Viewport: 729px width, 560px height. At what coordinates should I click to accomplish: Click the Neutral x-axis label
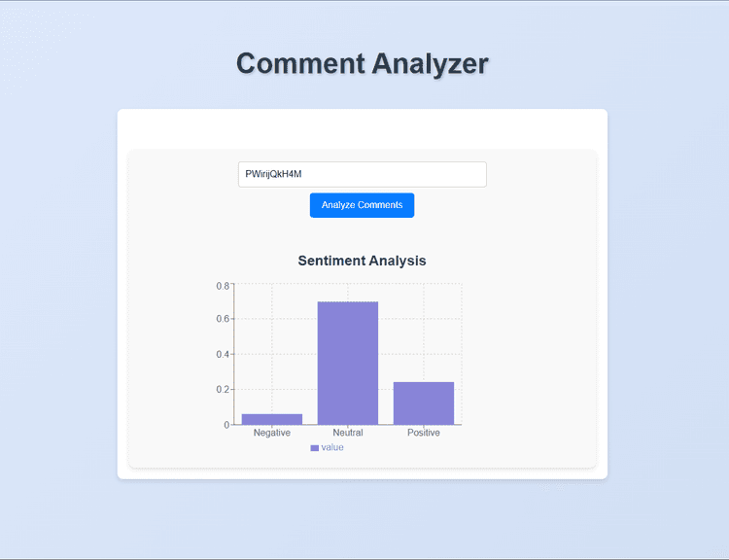348,433
